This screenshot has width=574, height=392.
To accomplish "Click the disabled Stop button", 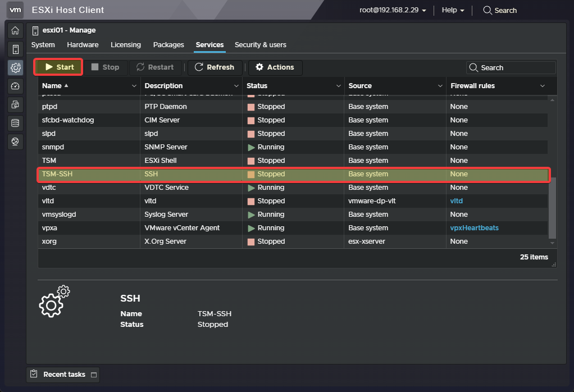I will [x=106, y=67].
